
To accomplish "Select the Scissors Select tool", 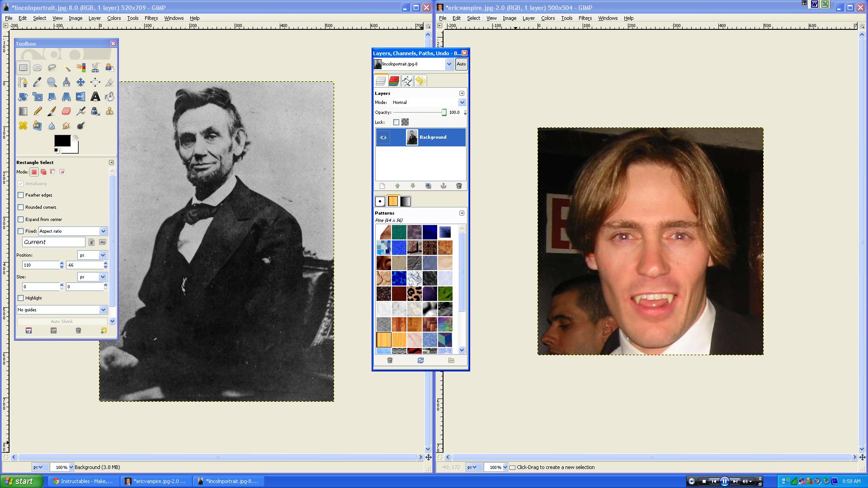I will click(95, 68).
